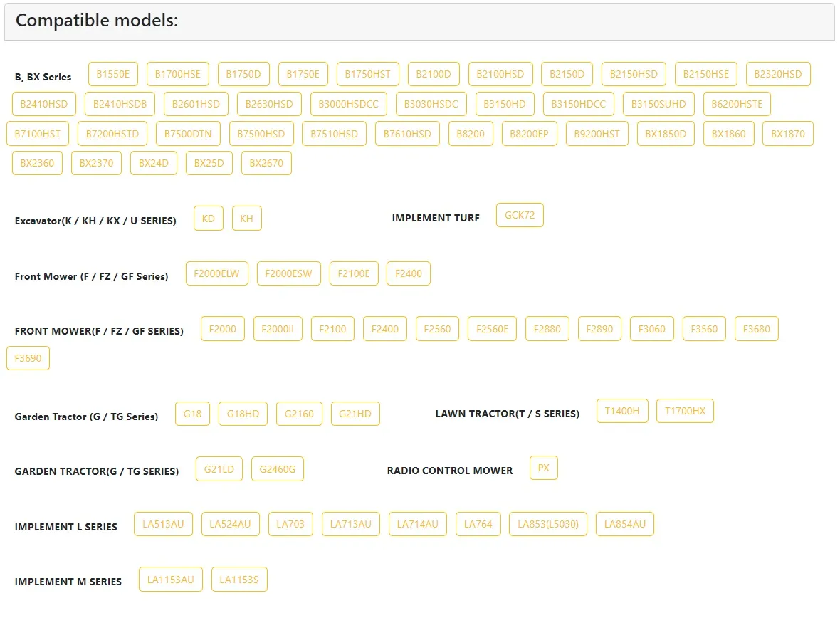Open the BX2360 model
Image resolution: width=840 pixels, height=618 pixels.
coord(38,163)
